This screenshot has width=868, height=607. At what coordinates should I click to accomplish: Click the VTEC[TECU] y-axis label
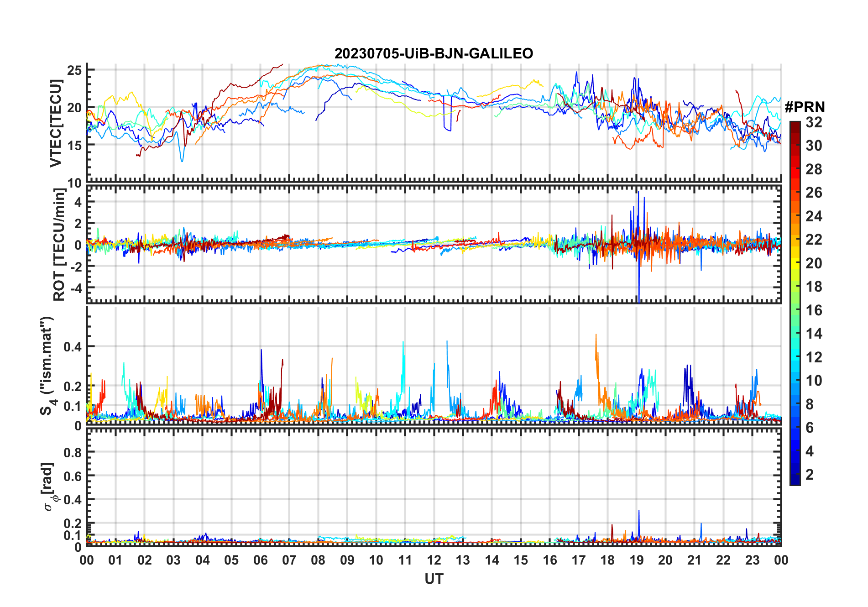[x=56, y=123]
